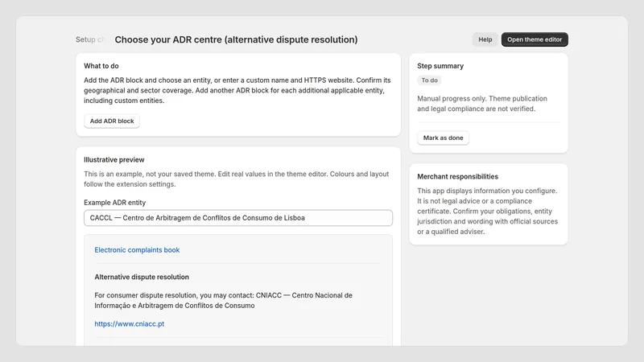This screenshot has height=362, width=644.
Task: Click the 'This is an example' description
Action: pyautogui.click(x=236, y=179)
